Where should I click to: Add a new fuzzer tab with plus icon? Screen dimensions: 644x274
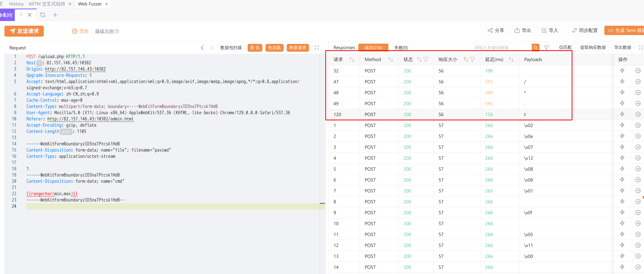(55, 15)
